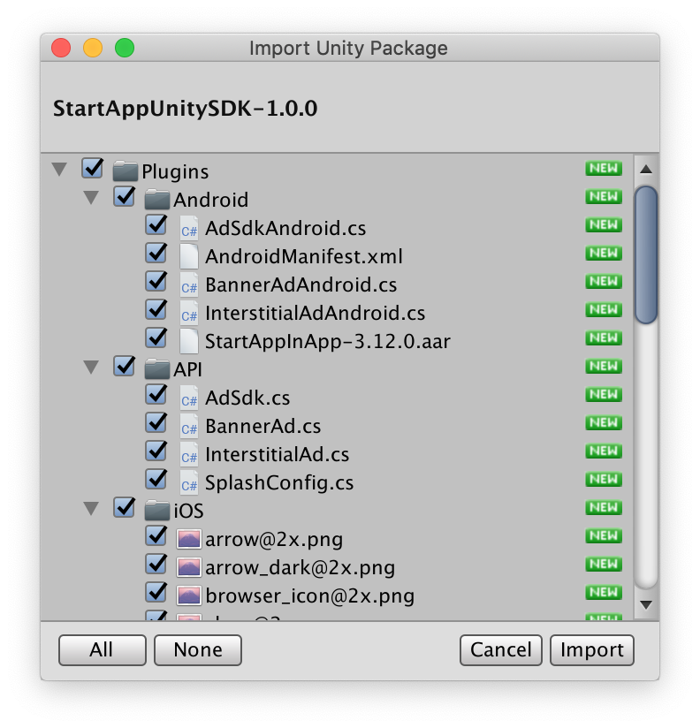Uncheck the SplashConfig.cs checkbox
The width and height of the screenshot is (700, 728).
[x=156, y=479]
